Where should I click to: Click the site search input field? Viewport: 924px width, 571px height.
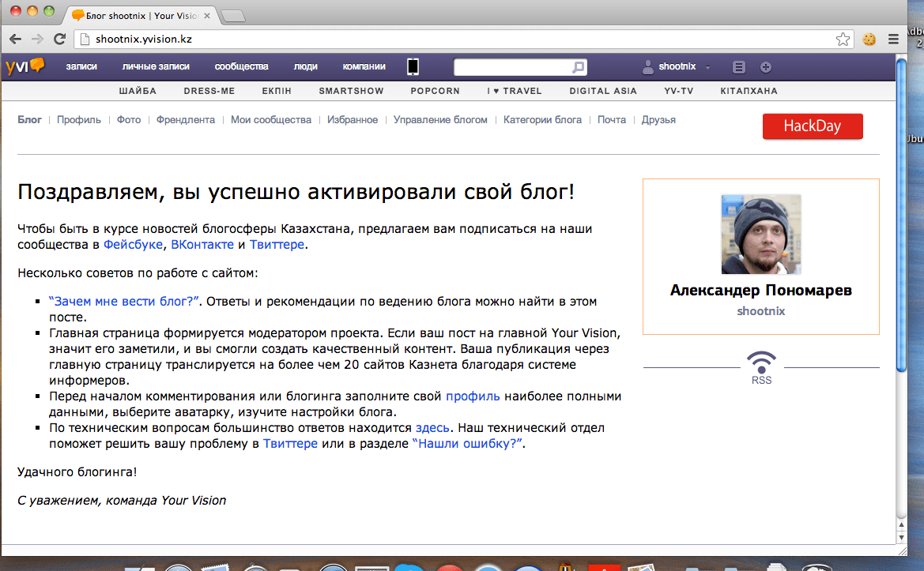tap(513, 67)
